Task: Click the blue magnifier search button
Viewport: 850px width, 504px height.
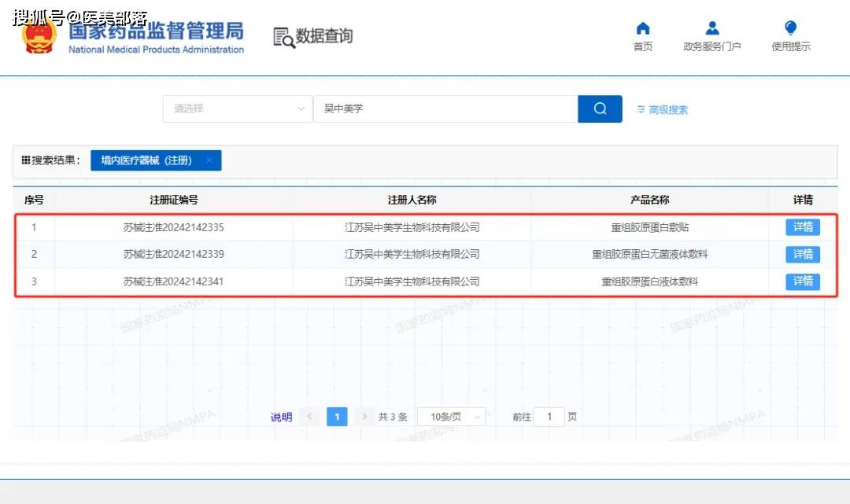Action: [x=600, y=109]
